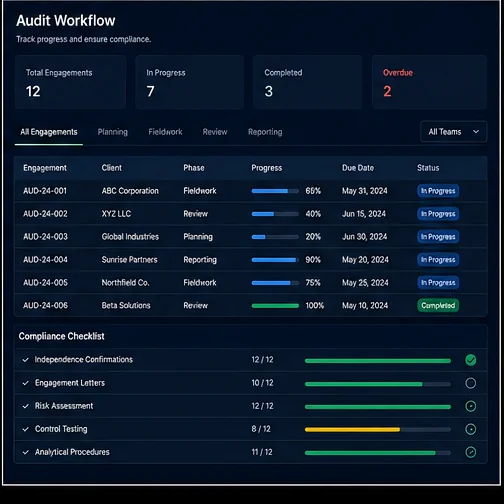Click client name XYZ LLC

[x=116, y=214]
